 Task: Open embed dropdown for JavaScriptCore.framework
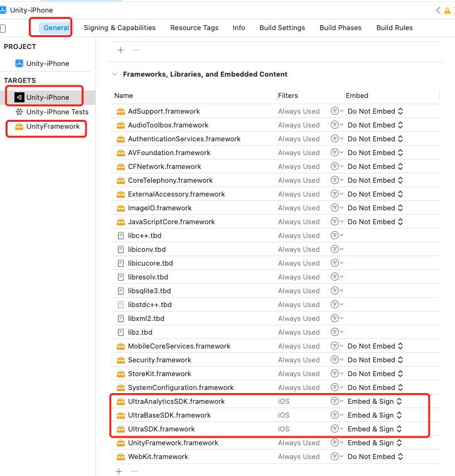375,222
